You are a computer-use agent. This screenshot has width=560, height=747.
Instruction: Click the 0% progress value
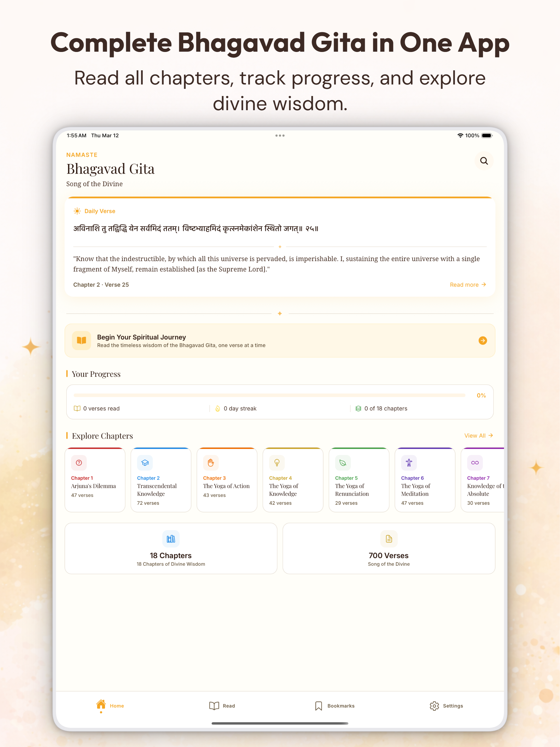pos(481,395)
